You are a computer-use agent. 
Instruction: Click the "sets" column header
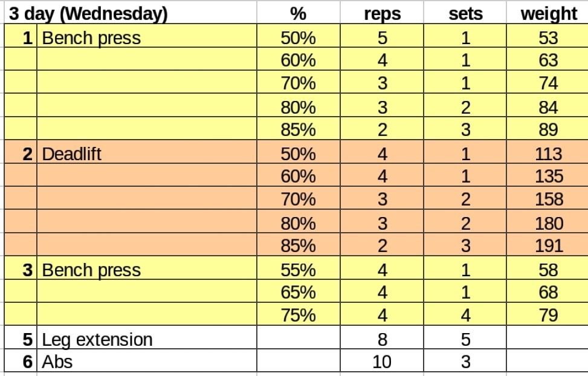pos(465,13)
